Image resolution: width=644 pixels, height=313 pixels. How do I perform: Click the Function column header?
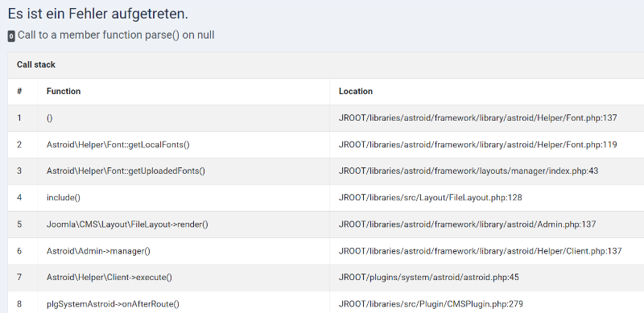pos(64,91)
